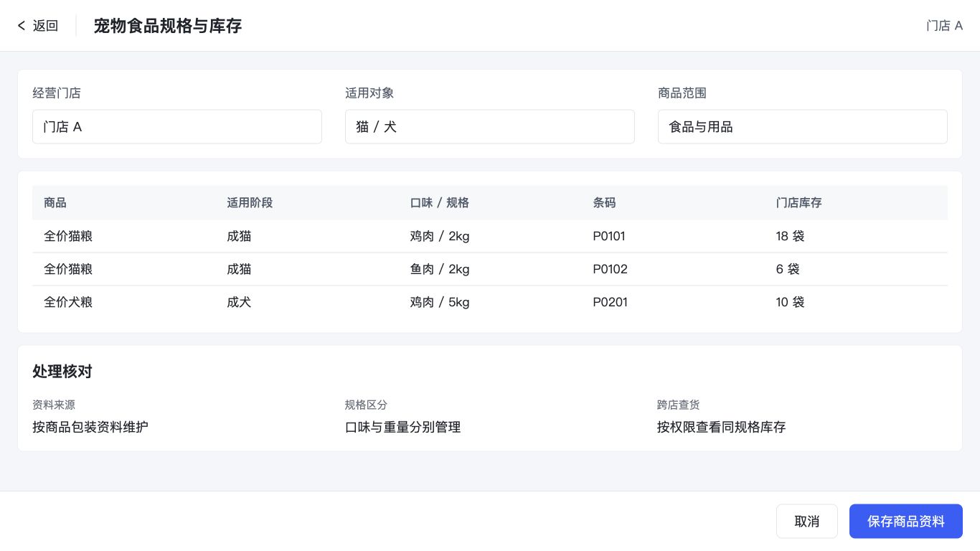Image resolution: width=980 pixels, height=551 pixels.
Task: Select barcode cell P0101
Action: pos(610,236)
